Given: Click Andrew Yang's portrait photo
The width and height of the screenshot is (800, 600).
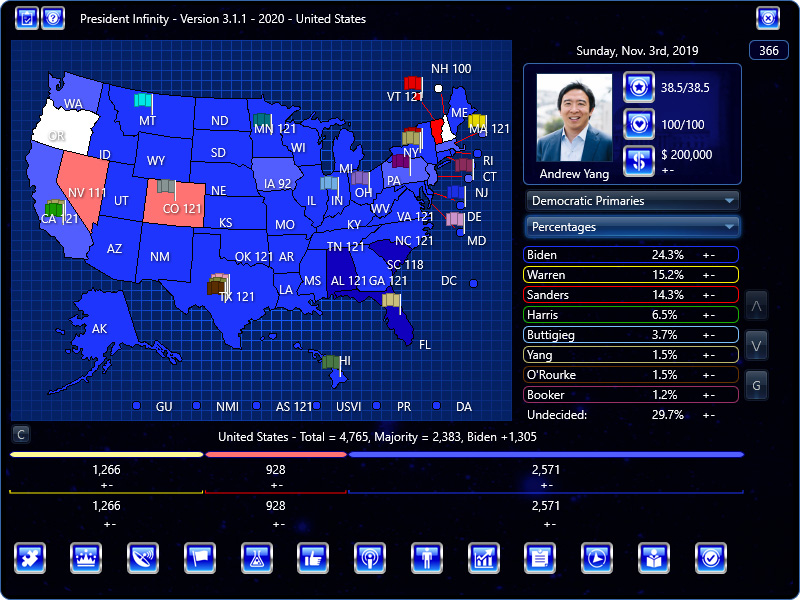Looking at the screenshot, I should pos(573,120).
